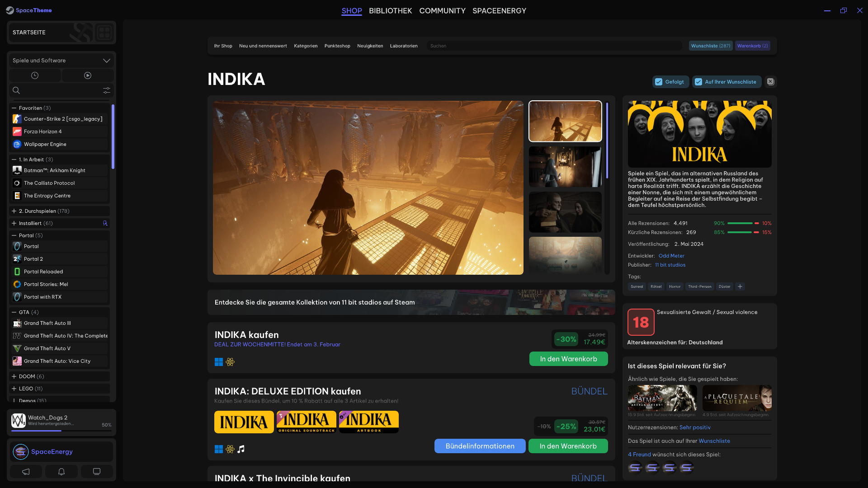
Task: Add a tag with plus icon
Action: point(740,286)
